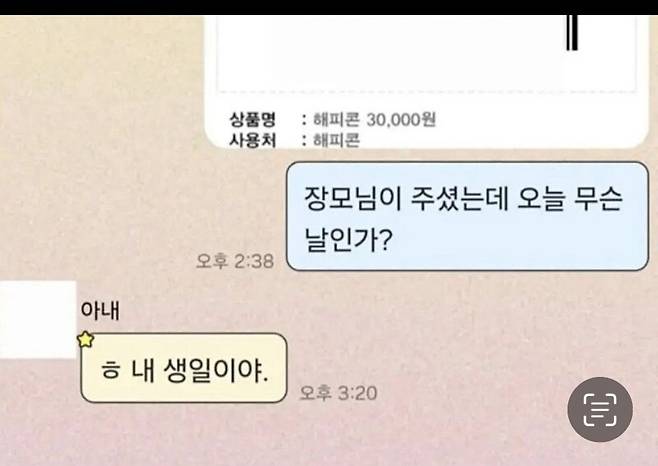The width and height of the screenshot is (658, 466).
Task: Click the black bar at the top
Action: pos(329,8)
